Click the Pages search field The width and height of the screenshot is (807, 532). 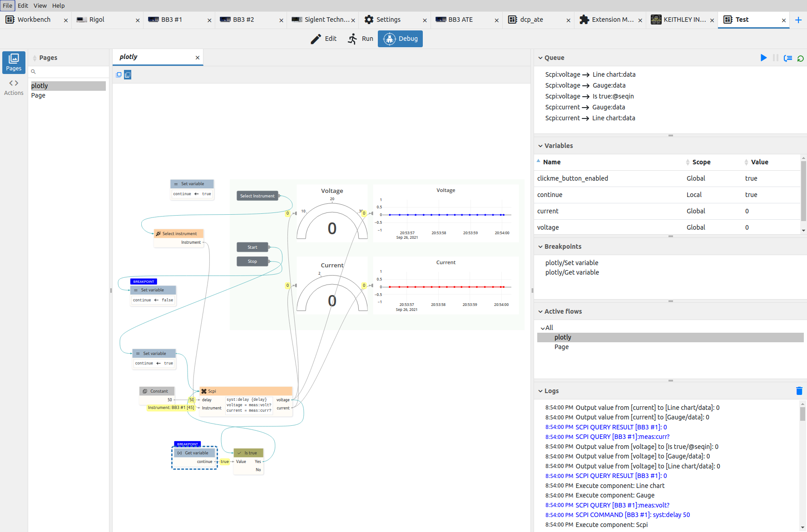[x=69, y=71]
